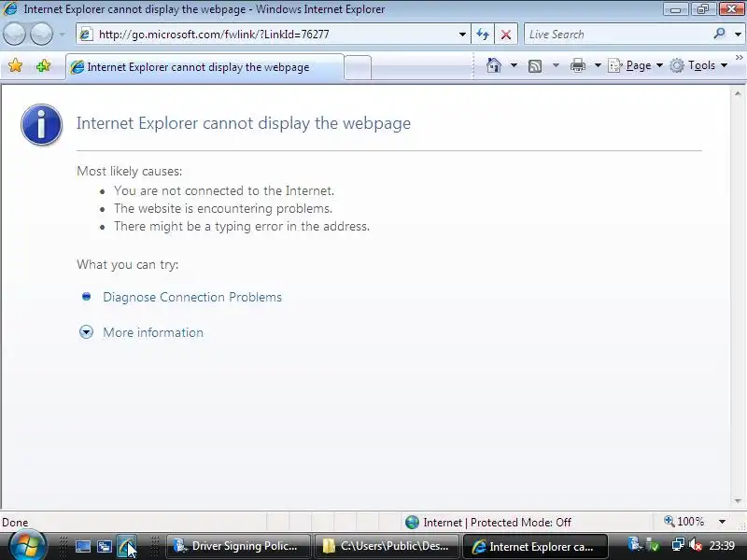Viewport: 747px width, 560px height.
Task: Open the Favorites Center star icon
Action: click(x=15, y=65)
